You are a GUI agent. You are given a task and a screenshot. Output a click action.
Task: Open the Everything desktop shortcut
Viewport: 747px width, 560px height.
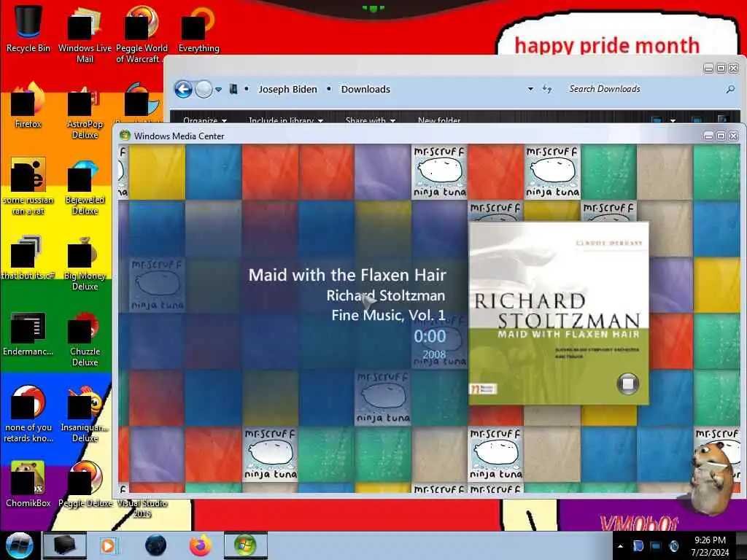click(198, 28)
